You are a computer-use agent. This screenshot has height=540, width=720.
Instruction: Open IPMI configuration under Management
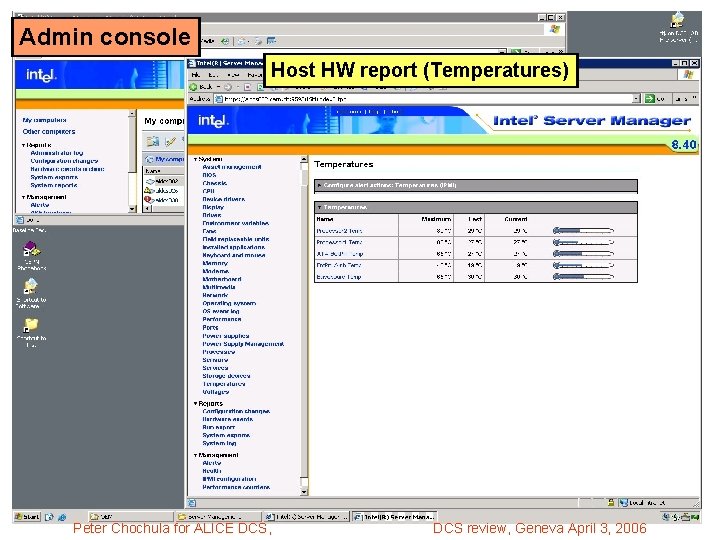(229, 479)
